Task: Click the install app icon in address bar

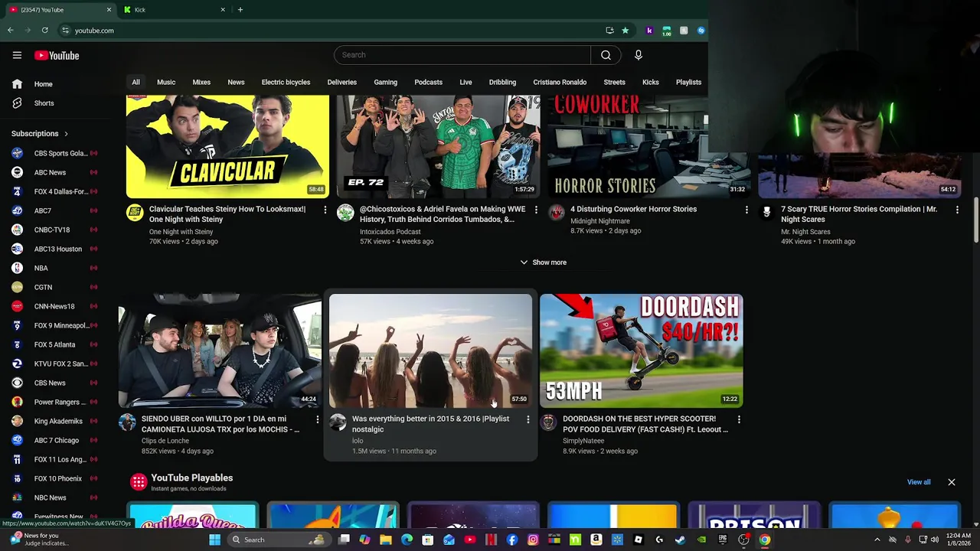Action: click(609, 31)
